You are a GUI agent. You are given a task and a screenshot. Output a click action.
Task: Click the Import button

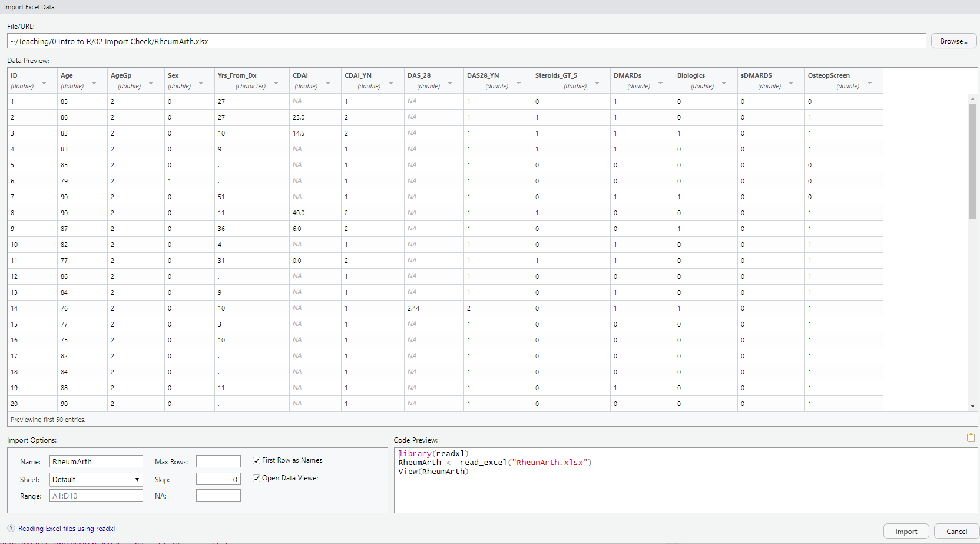tap(906, 531)
